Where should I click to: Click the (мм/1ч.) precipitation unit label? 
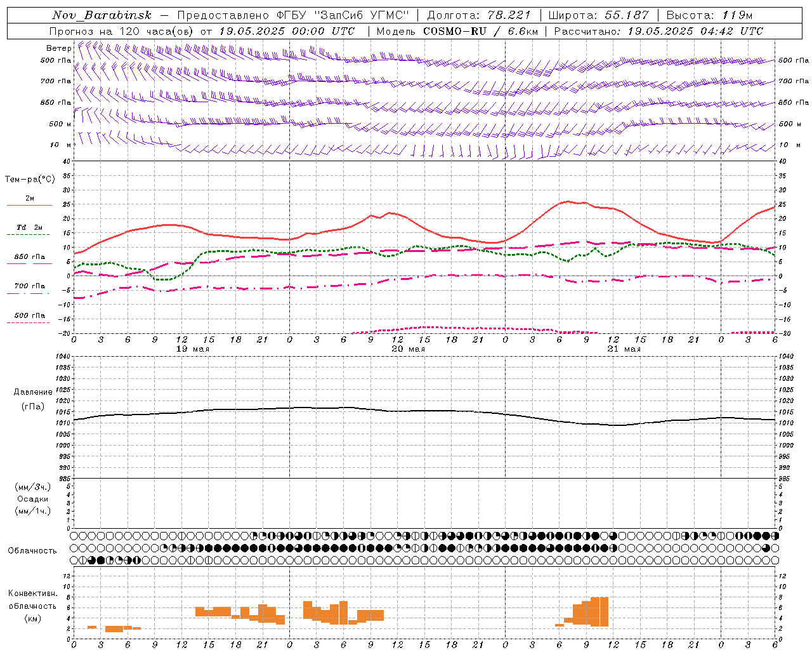tap(33, 511)
